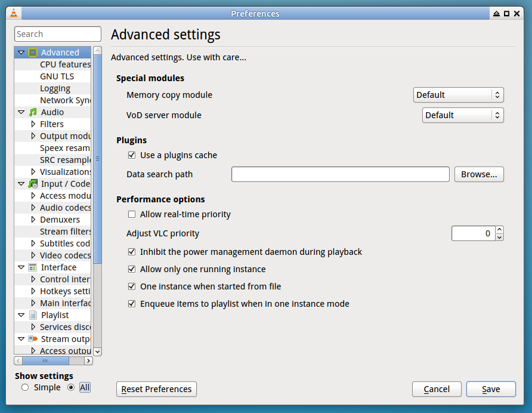Expand the Subtitles codecs subtree
Viewport: 532px width, 413px height.
[33, 244]
